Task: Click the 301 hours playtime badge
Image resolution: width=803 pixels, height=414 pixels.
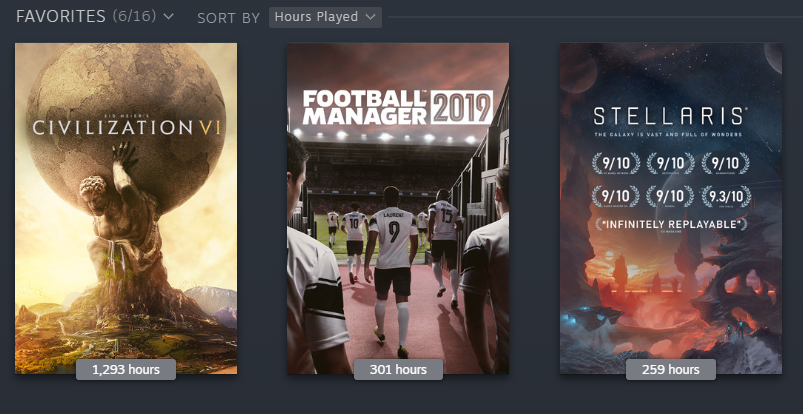Action: pyautogui.click(x=398, y=369)
